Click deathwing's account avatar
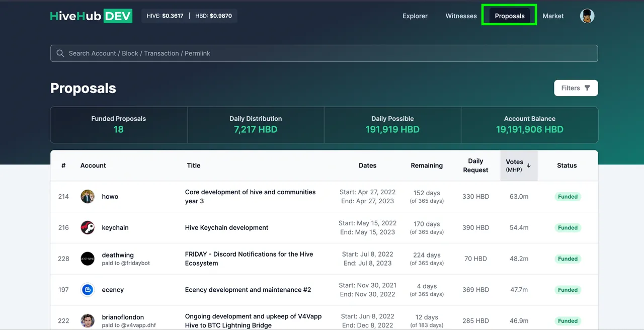The image size is (644, 330). (88, 259)
